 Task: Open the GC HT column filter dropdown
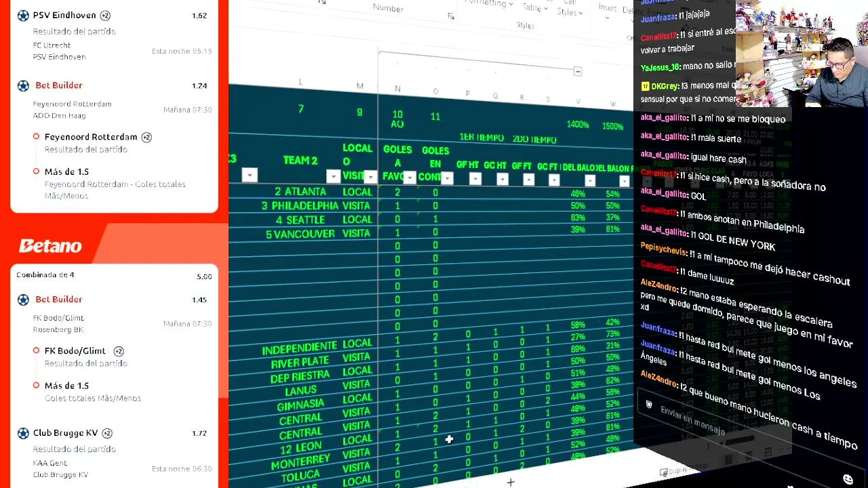tap(502, 180)
